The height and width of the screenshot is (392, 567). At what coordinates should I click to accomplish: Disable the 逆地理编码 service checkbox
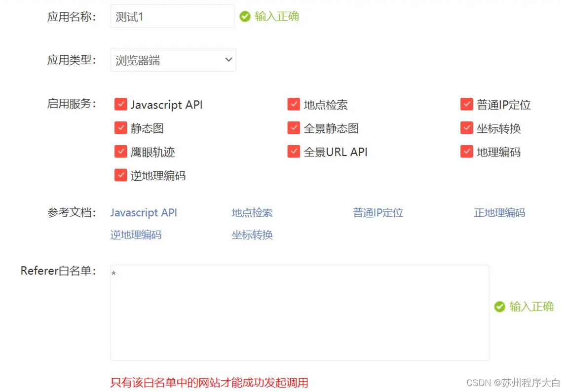[x=120, y=175]
